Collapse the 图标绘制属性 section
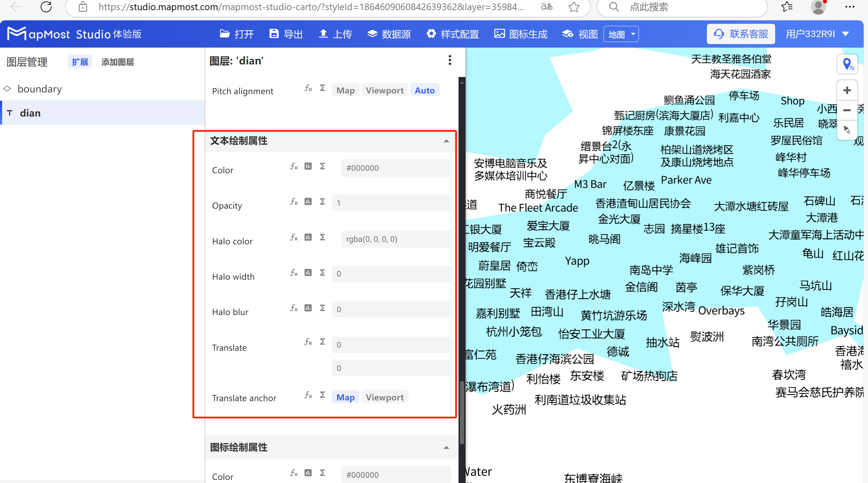This screenshot has height=483, width=868. 446,447
